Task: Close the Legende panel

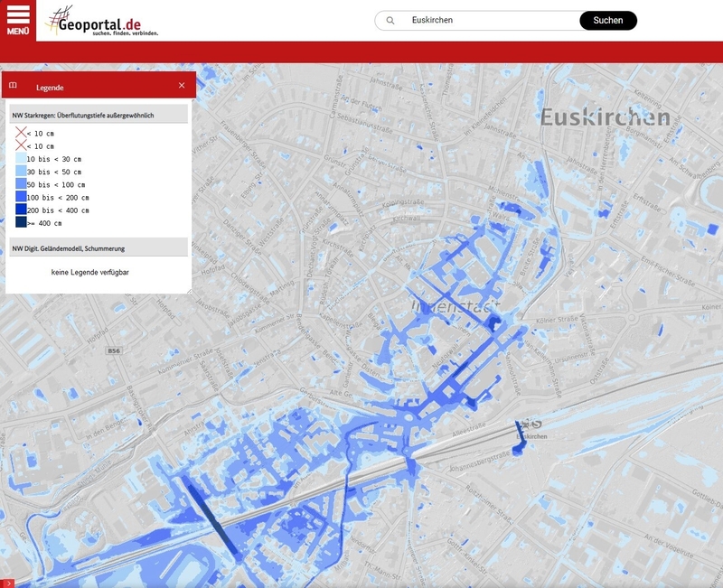Action: pos(182,86)
